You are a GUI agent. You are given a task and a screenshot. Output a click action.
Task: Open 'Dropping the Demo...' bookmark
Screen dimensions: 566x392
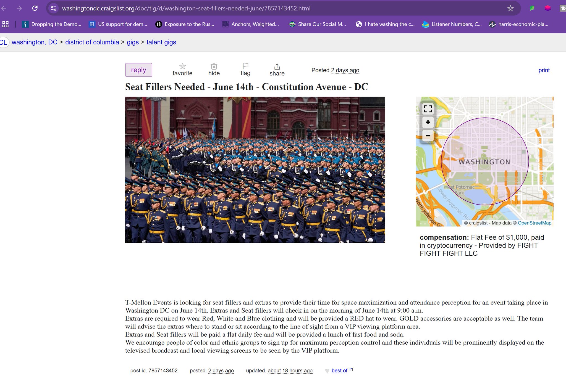[52, 24]
